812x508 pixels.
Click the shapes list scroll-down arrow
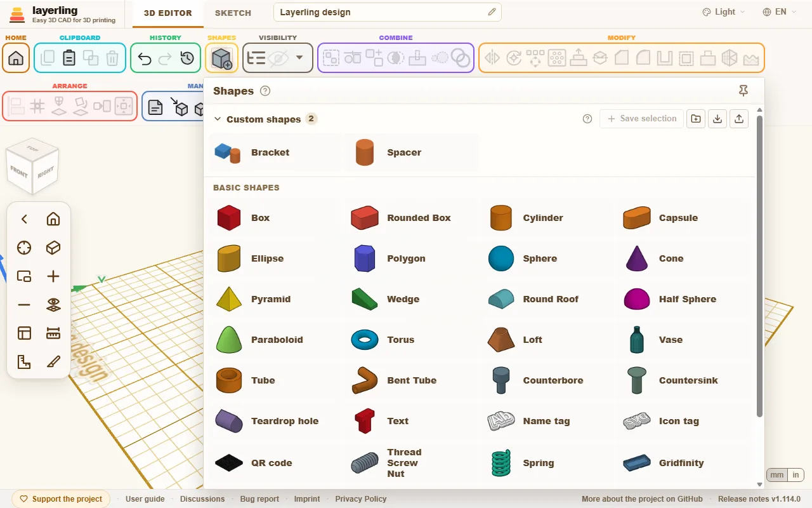tap(759, 485)
